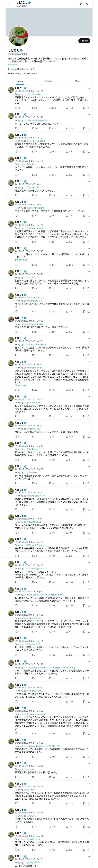Open more options on the #高市やめろ post

point(89,248)
